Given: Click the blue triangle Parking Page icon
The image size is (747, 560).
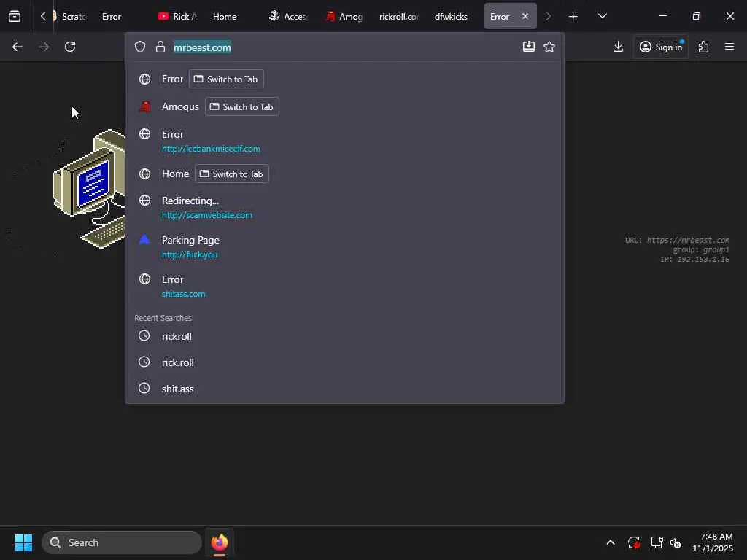Looking at the screenshot, I should coord(144,239).
